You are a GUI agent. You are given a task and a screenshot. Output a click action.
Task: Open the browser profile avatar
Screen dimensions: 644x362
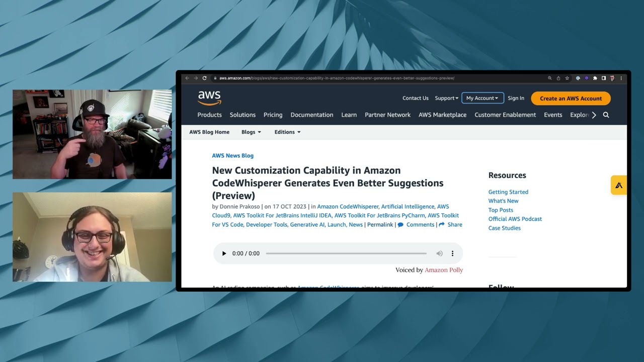(x=612, y=78)
